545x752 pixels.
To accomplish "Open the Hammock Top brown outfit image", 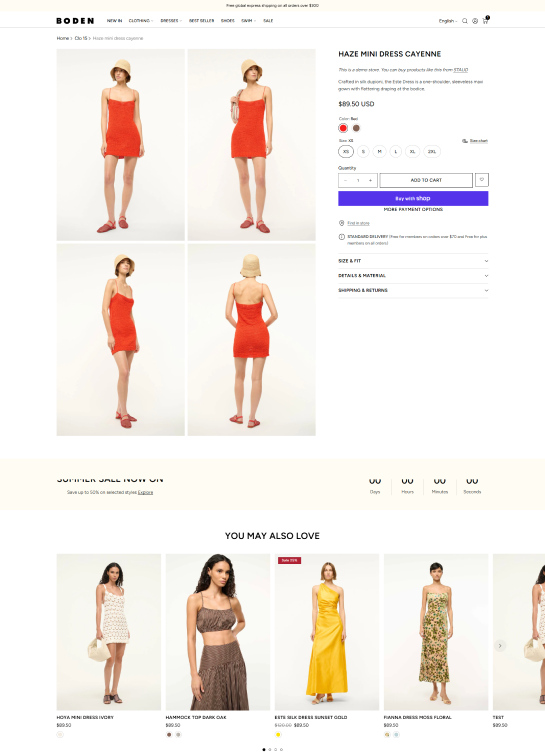I will 218,632.
